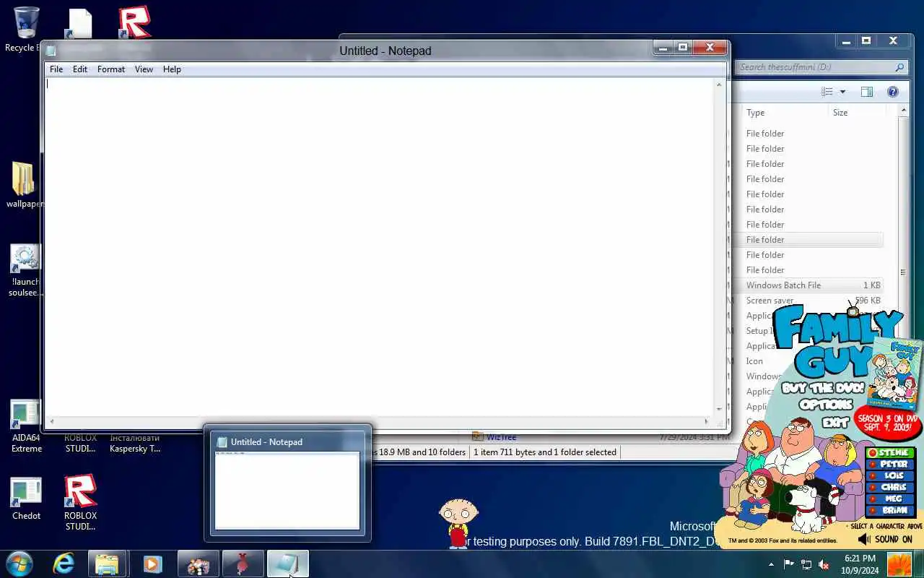Select the Untitled - Notepad preview thumbnail

click(x=287, y=490)
